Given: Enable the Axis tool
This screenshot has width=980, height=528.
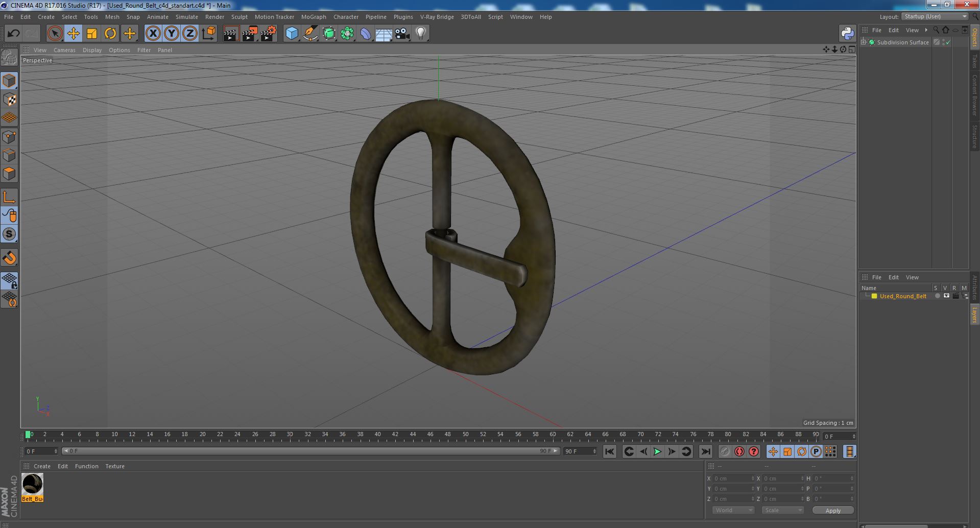Looking at the screenshot, I should [x=9, y=197].
